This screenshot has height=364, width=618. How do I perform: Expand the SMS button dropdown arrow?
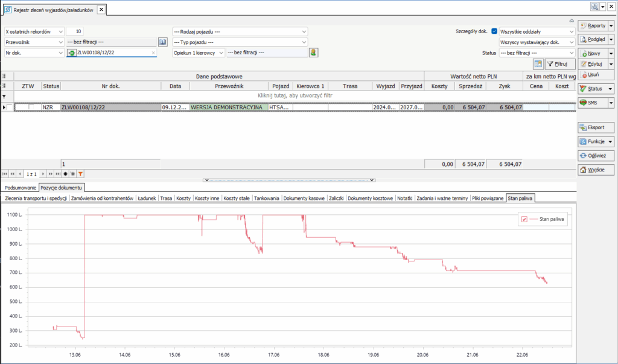pos(611,103)
